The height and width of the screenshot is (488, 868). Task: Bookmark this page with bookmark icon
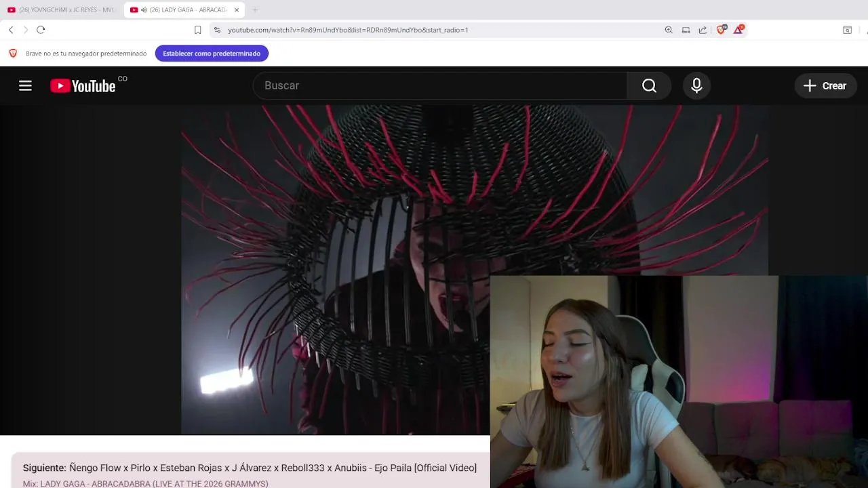(197, 30)
